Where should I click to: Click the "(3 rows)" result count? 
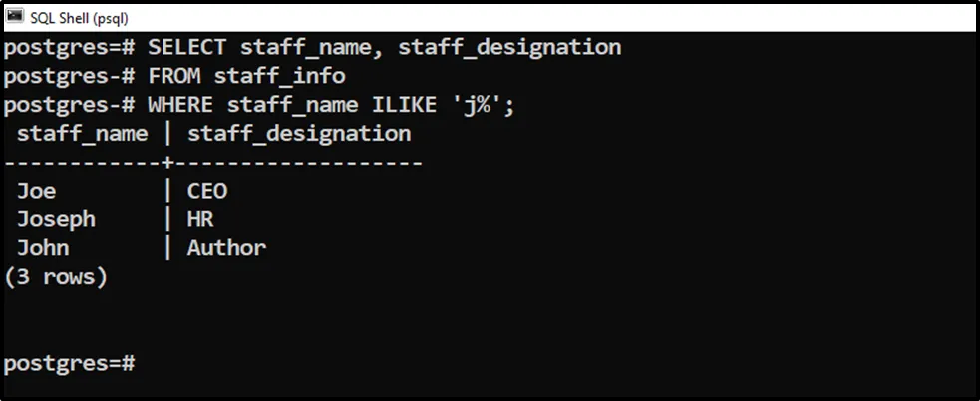[x=56, y=277]
